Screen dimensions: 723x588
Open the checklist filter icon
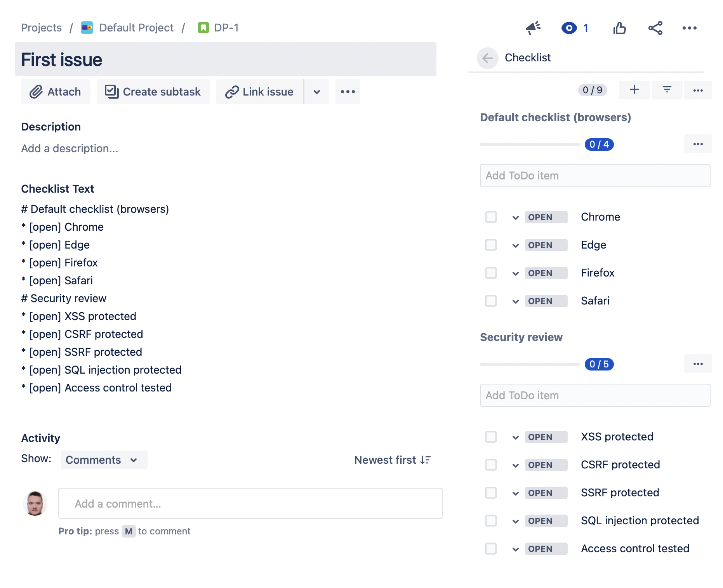tap(667, 90)
